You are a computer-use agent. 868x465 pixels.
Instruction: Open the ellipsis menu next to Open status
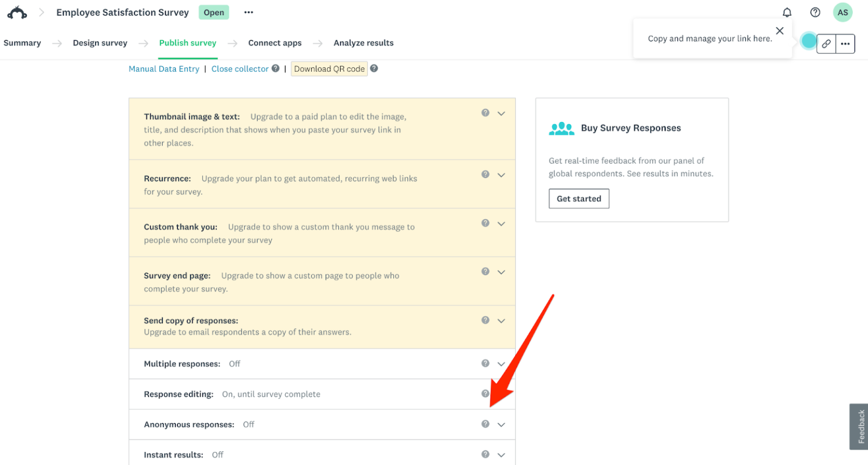click(249, 12)
